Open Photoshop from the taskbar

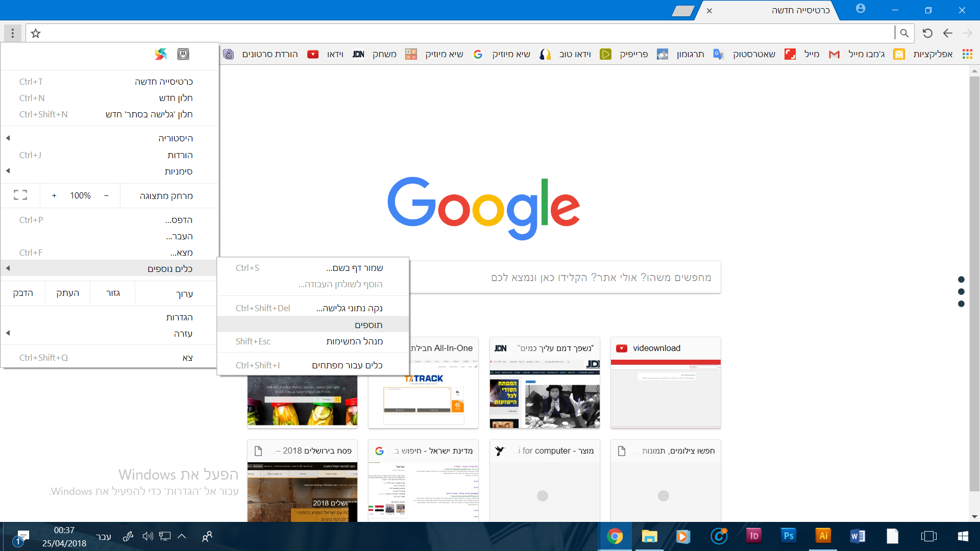(x=788, y=536)
